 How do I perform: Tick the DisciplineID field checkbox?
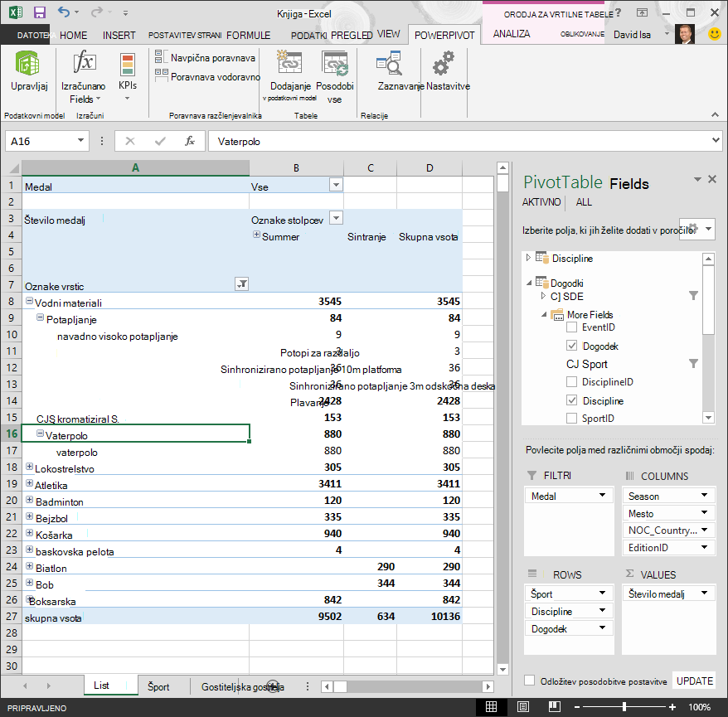[571, 382]
